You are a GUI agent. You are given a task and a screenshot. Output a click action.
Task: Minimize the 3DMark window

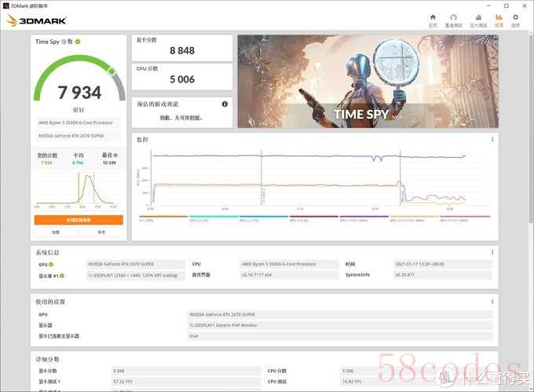[x=488, y=5]
